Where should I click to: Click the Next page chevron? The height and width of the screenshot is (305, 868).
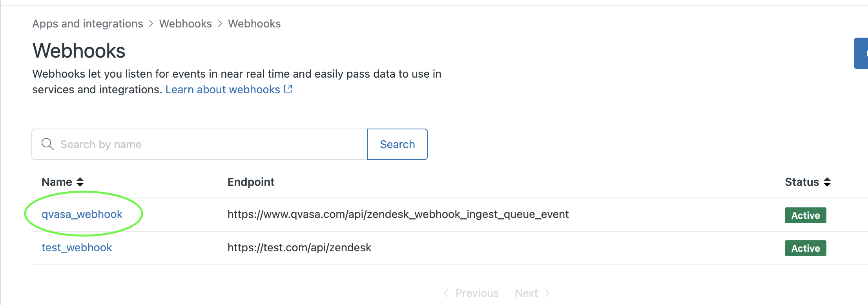[547, 293]
